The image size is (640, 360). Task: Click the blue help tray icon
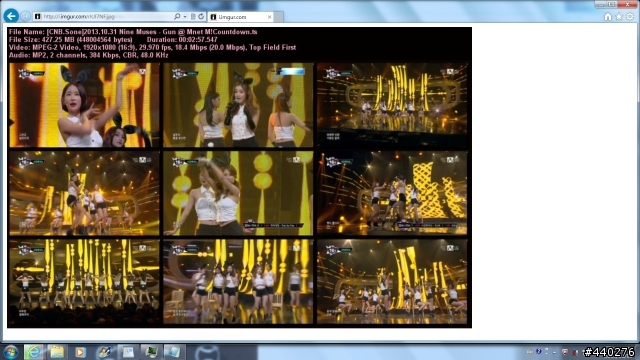click(538, 351)
